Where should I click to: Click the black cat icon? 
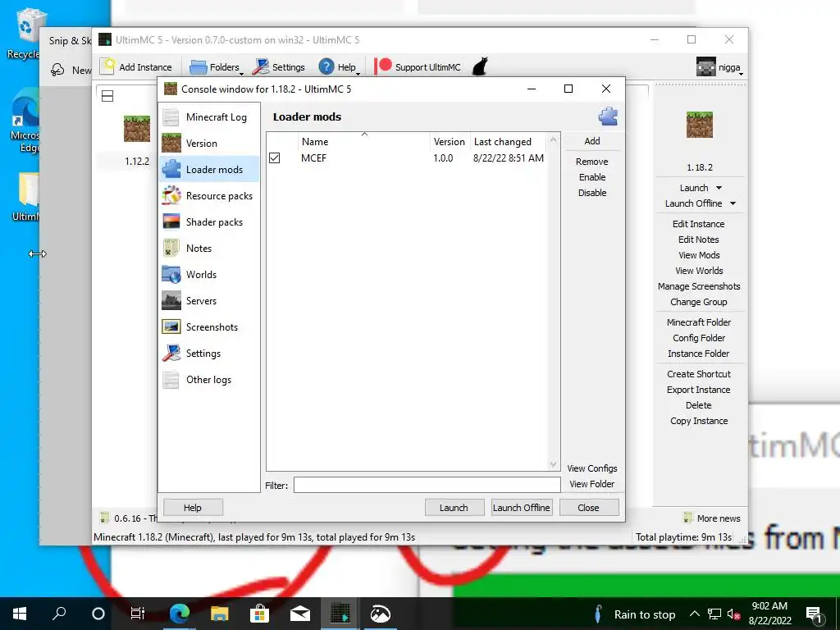pos(479,67)
